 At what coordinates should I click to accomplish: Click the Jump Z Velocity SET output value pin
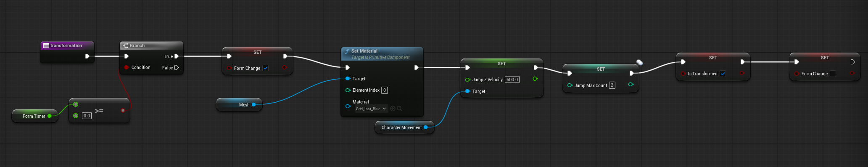point(535,79)
